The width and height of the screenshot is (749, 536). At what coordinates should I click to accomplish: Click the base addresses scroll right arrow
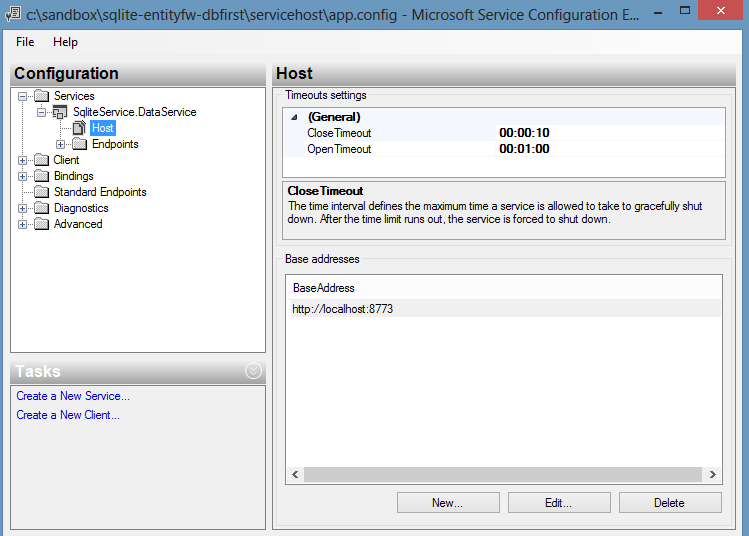click(712, 474)
